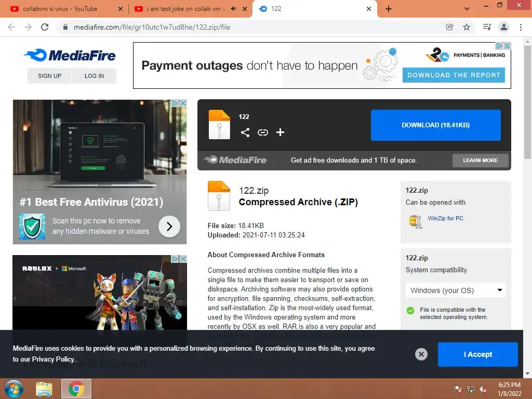Click the Chrome icon in the taskbar
Screen dimensions: 532x399
[x=76, y=389]
